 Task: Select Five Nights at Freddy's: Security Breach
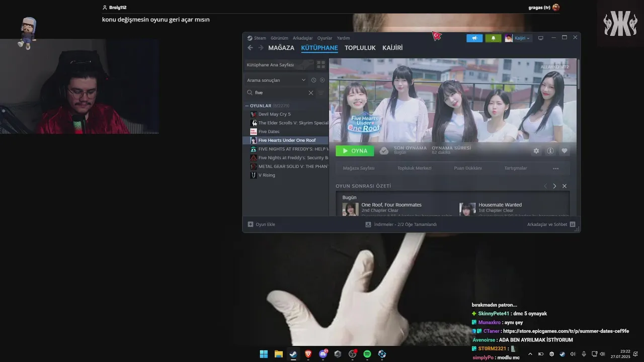tap(286, 157)
